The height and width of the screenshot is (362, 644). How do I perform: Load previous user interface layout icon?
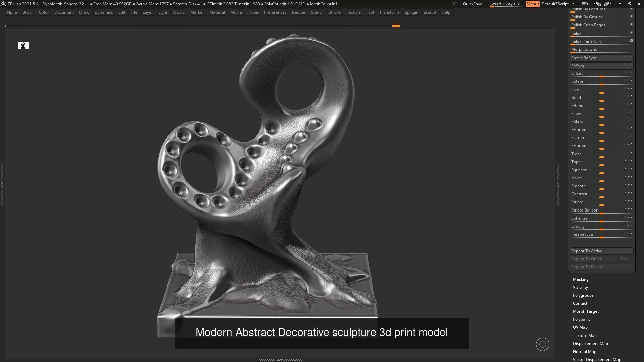[x=598, y=4]
